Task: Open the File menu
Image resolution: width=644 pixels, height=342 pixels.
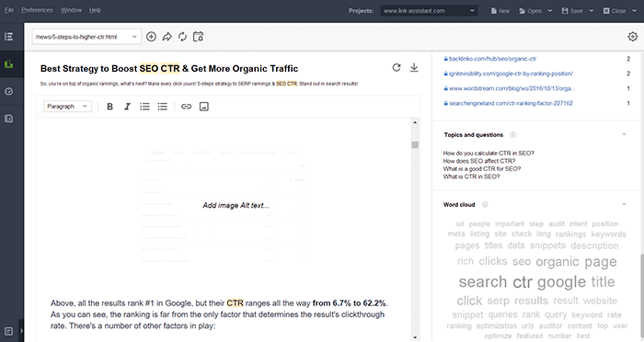Action: click(9, 10)
